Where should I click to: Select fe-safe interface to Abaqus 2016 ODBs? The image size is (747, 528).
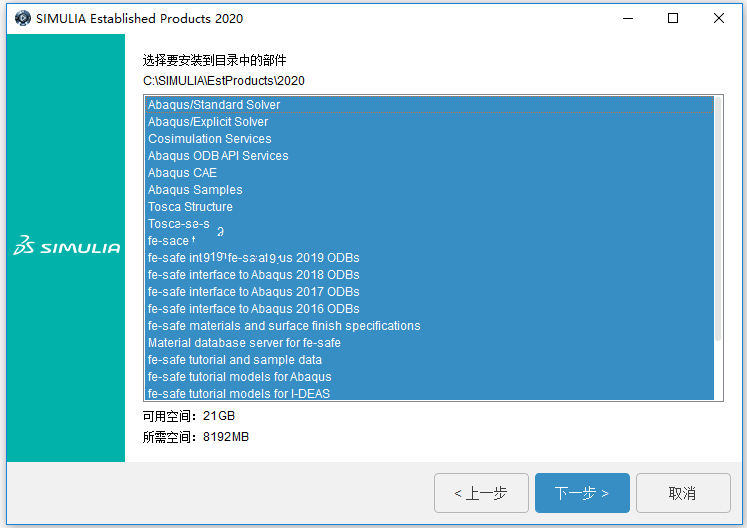(x=429, y=309)
